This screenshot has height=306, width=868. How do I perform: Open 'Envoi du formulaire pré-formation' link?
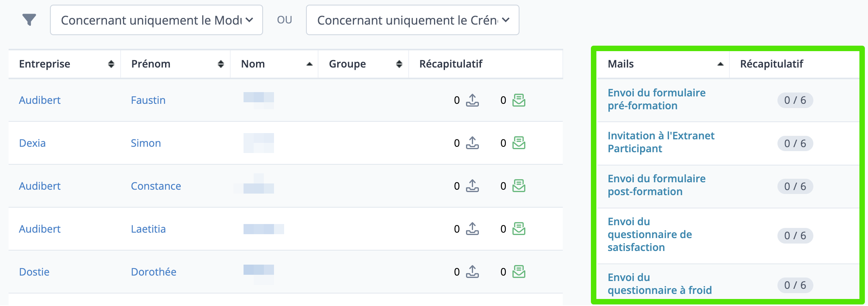click(656, 99)
